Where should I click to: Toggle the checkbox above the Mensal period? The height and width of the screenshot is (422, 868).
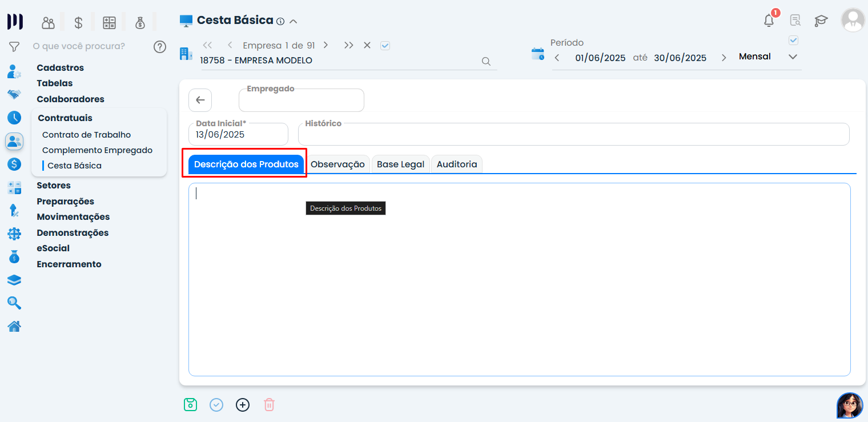(x=793, y=40)
